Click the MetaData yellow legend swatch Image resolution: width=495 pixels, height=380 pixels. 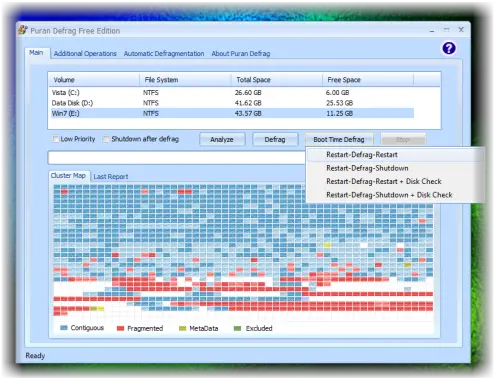click(x=182, y=328)
